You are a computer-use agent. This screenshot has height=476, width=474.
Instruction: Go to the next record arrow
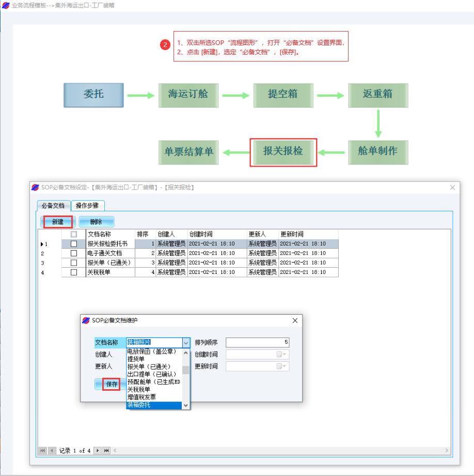97,451
